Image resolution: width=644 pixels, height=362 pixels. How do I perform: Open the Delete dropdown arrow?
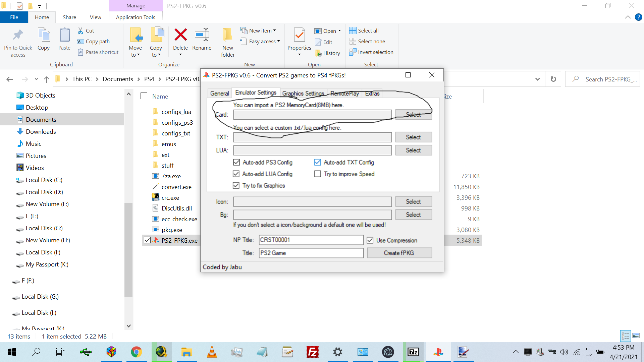coord(180,55)
